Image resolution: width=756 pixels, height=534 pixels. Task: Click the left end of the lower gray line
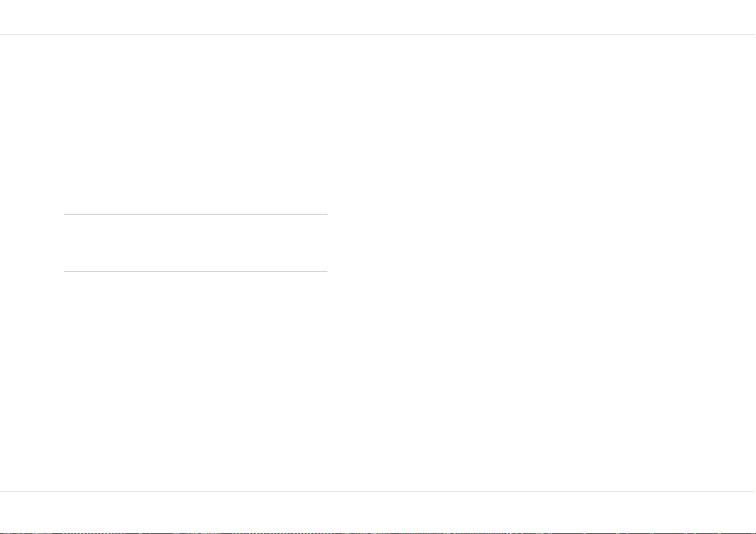point(65,271)
